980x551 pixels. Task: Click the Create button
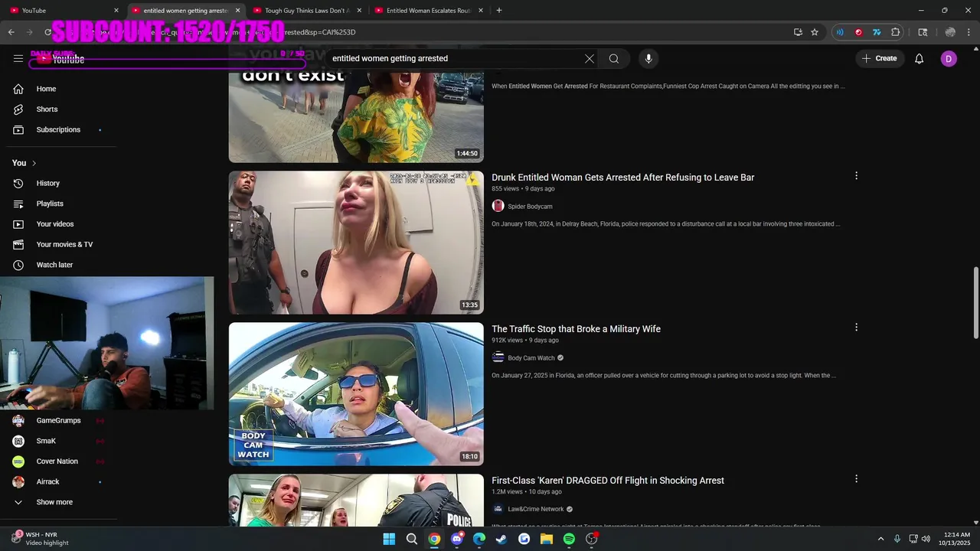(x=880, y=59)
